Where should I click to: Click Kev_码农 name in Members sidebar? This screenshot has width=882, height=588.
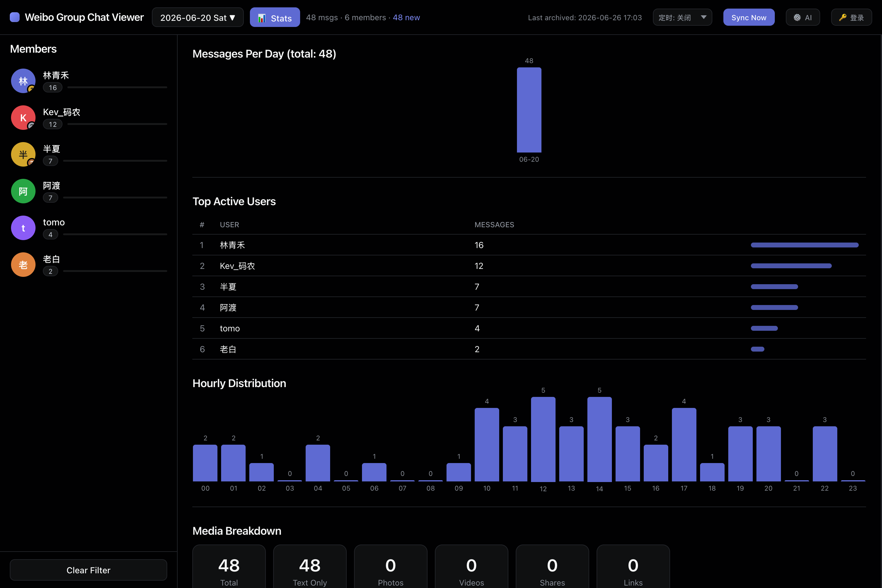(62, 112)
